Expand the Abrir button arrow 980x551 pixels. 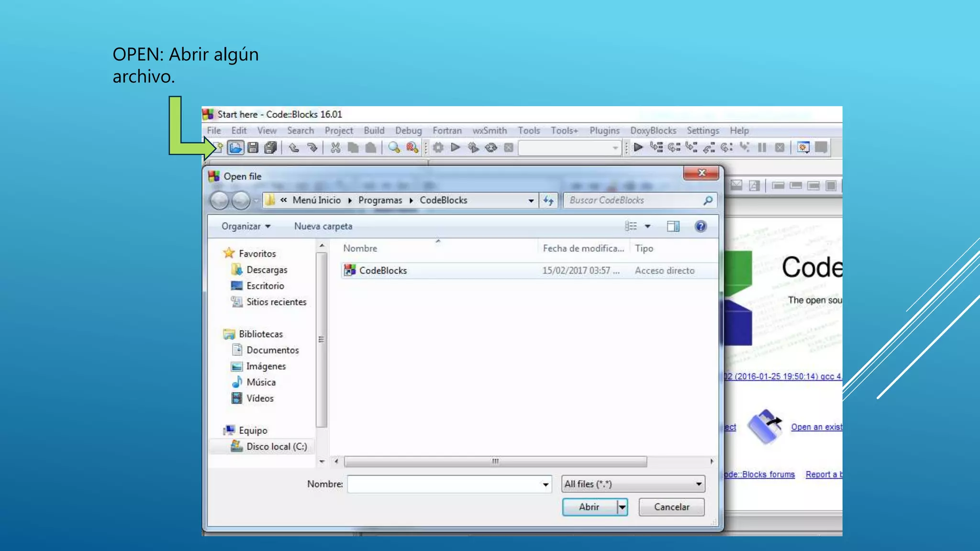pos(622,507)
